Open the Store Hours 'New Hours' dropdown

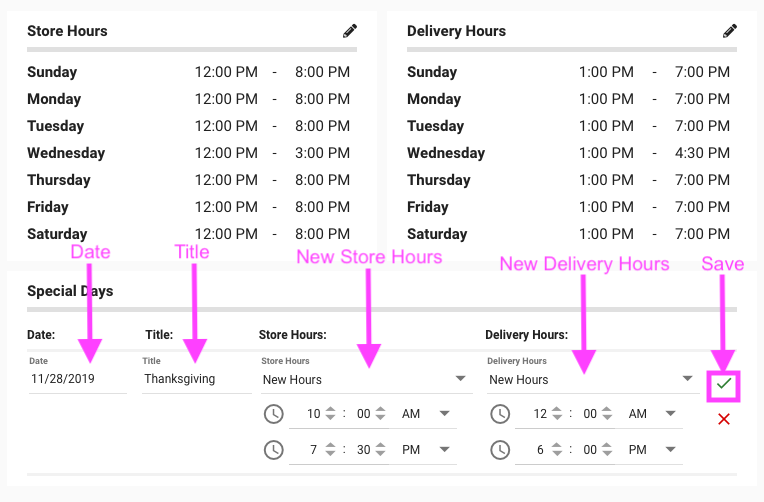pyautogui.click(x=366, y=380)
